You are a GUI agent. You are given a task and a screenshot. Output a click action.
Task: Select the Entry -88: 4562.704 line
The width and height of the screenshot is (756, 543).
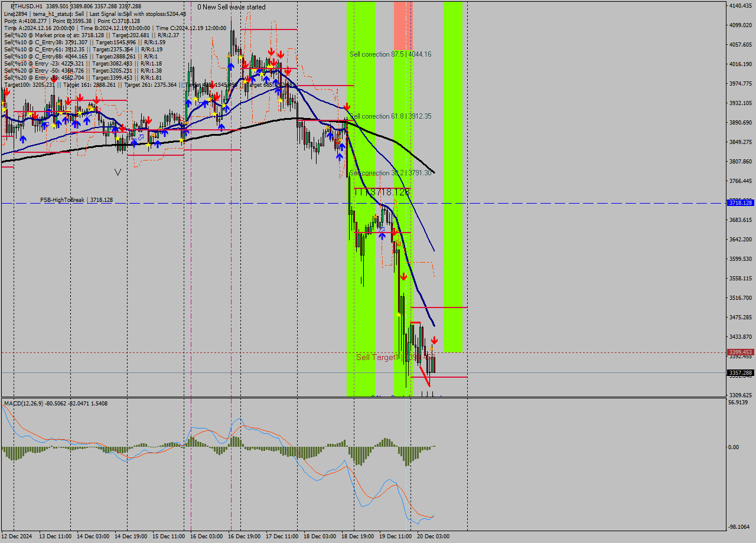[83, 77]
